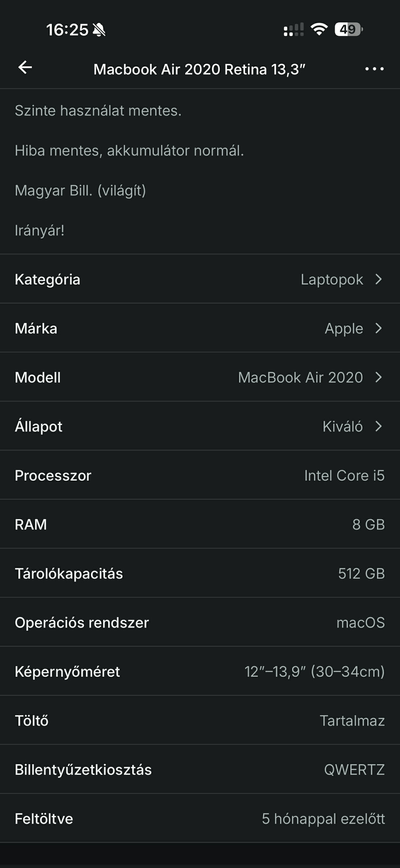
Task: Expand the Kategória chevron arrow
Action: point(379,279)
